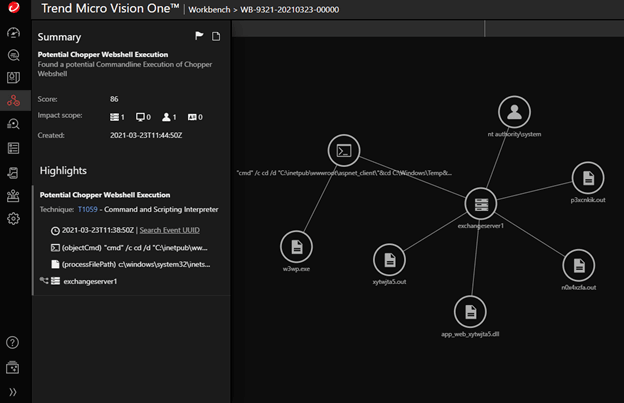Screen dimensions: 624x403
Task: Expand the sidebar with double-chevron button
Action: tap(14, 391)
